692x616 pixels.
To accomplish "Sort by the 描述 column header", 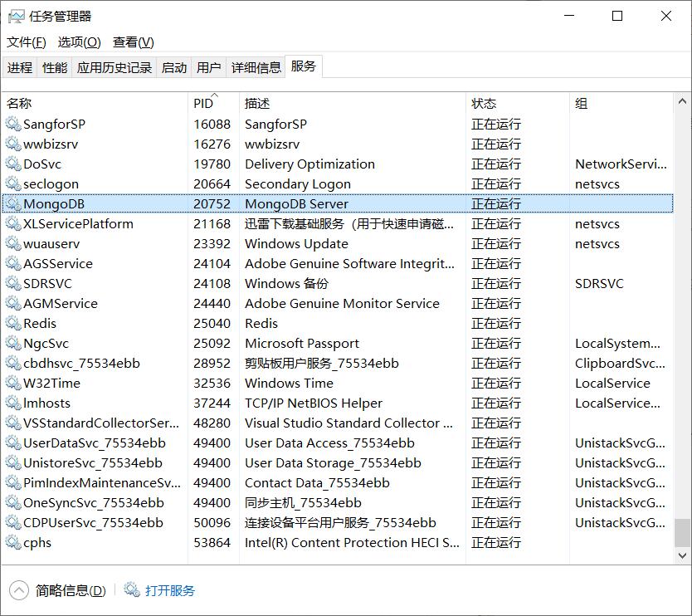I will [352, 103].
